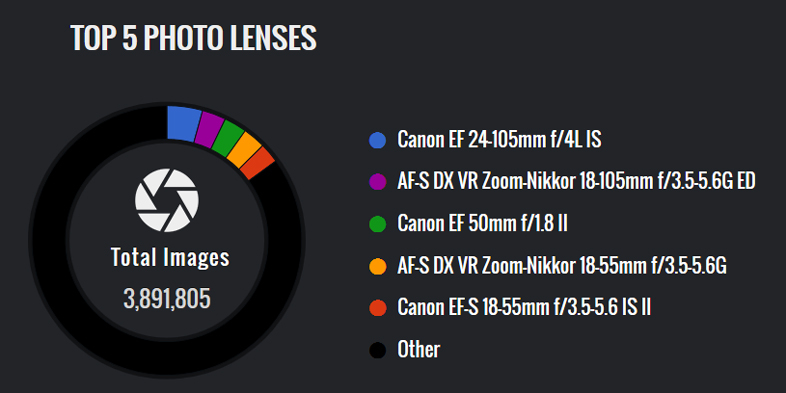Viewport: 786px width, 393px height.
Task: Select the red donut chart segment
Action: point(257,163)
